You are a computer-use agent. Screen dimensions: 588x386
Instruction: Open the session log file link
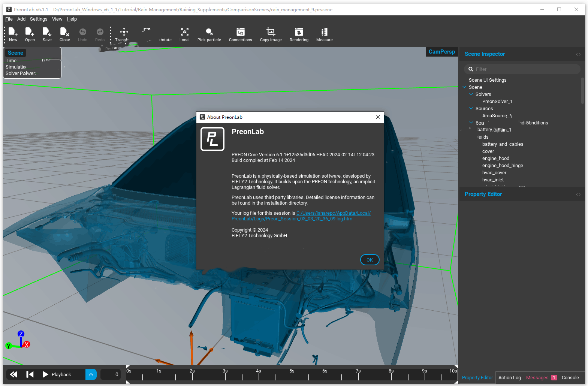[301, 216]
